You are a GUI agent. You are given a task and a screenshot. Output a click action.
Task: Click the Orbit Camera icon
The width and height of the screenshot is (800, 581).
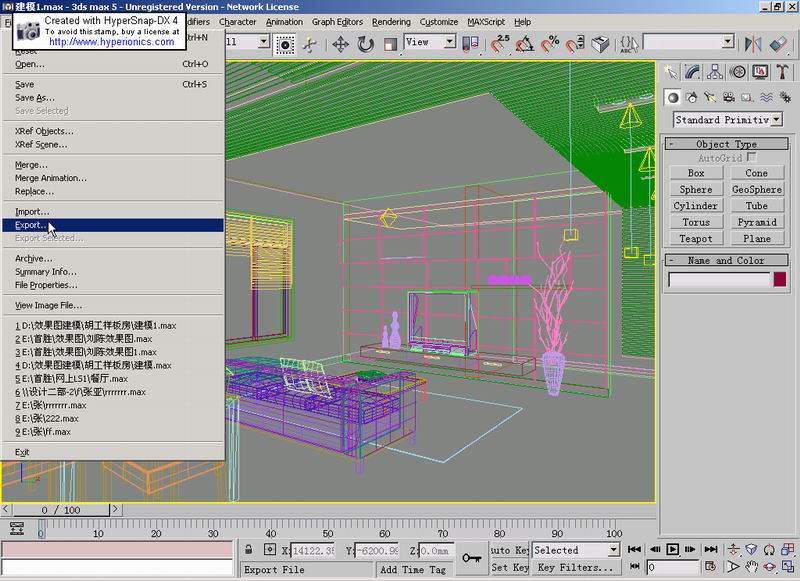(769, 566)
